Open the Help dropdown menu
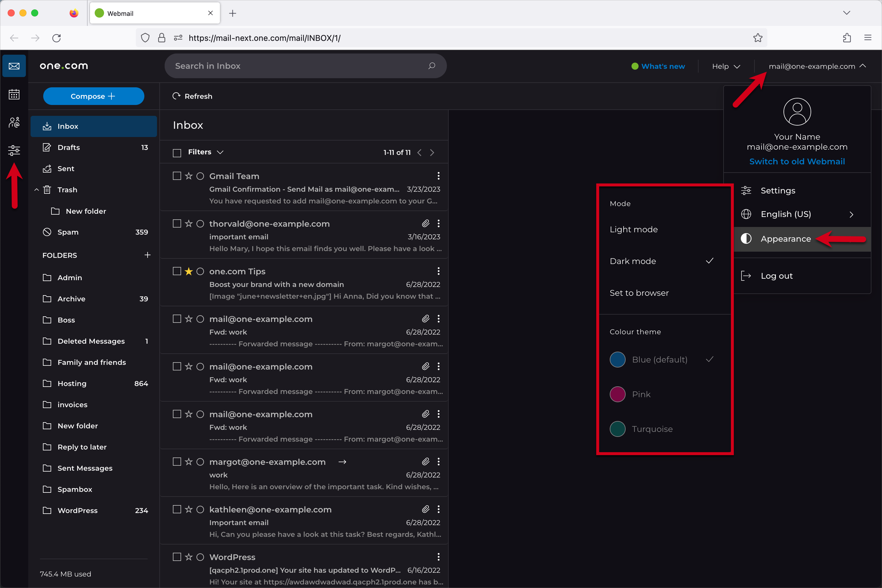This screenshot has height=588, width=882. pyautogui.click(x=726, y=66)
